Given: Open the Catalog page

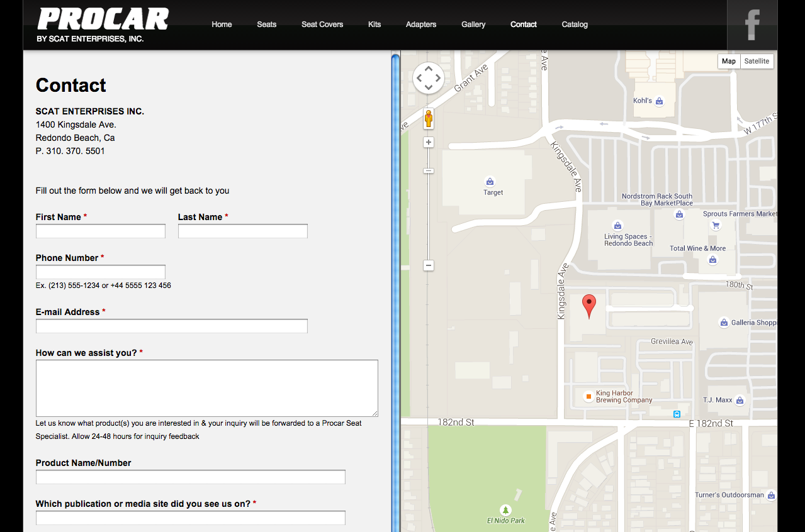Looking at the screenshot, I should [x=575, y=25].
